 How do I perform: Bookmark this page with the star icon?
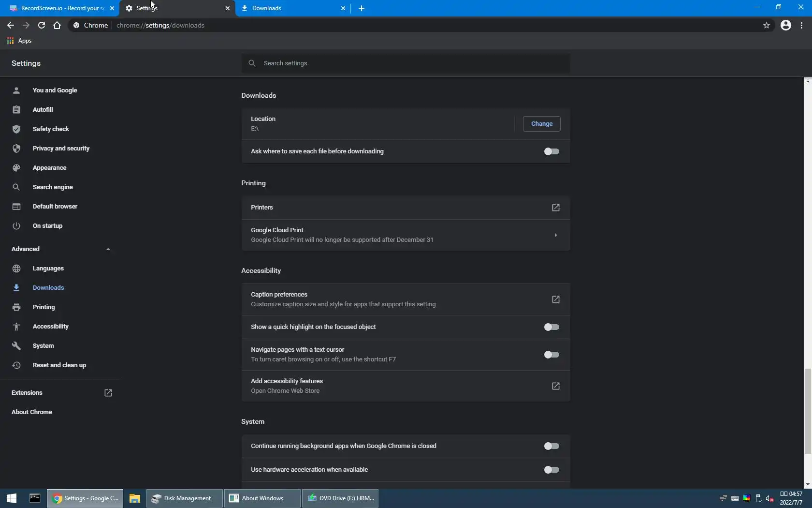point(767,25)
